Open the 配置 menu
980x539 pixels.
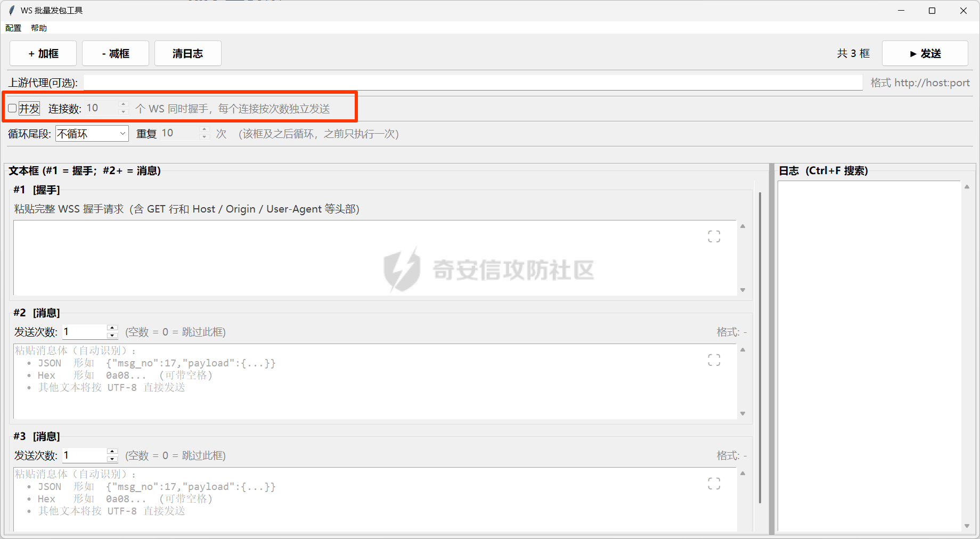pos(13,28)
